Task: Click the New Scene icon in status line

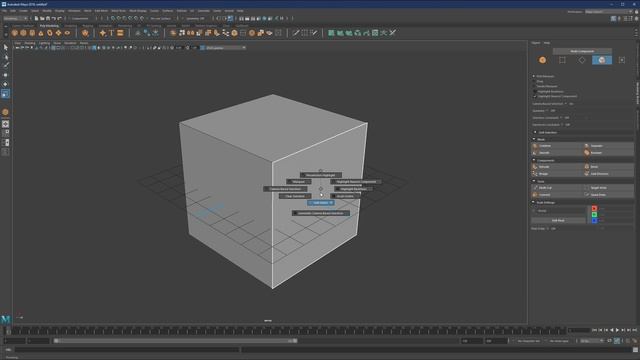Action: pyautogui.click(x=36, y=18)
